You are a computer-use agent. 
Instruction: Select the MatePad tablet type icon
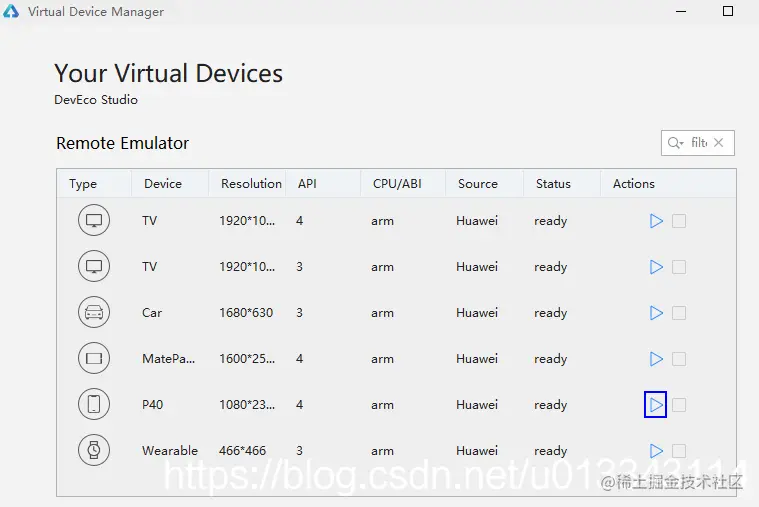pos(94,358)
